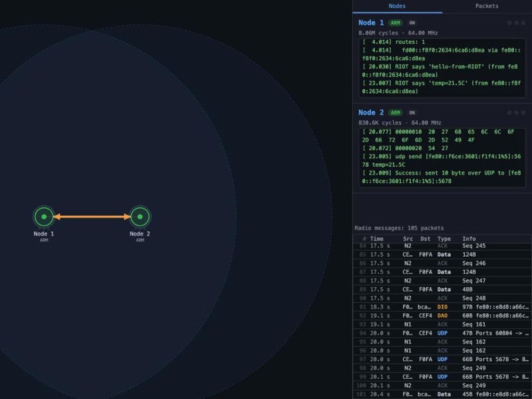Viewport: 532px width, 399px height.
Task: Click the middle dot in the Node 2 card header
Action: pos(517,113)
